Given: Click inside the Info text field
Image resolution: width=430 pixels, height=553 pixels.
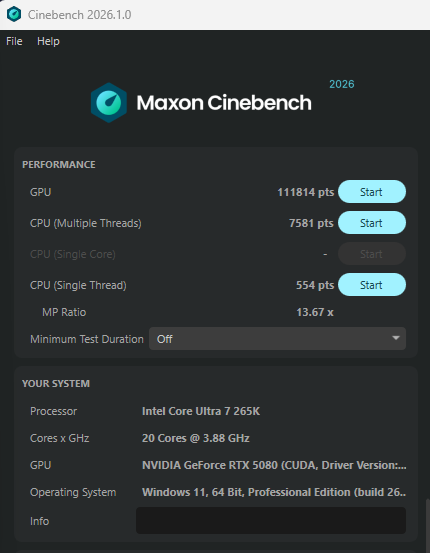Looking at the screenshot, I should click(271, 521).
